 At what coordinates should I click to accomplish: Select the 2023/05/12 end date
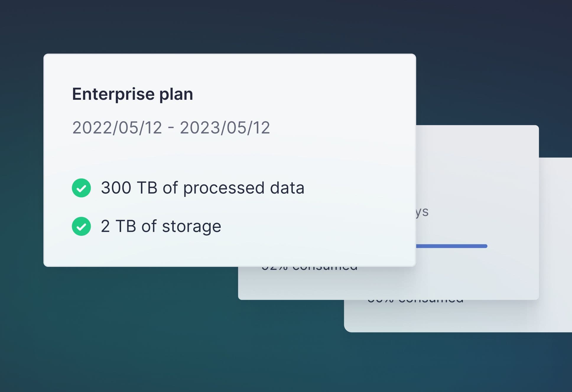(x=225, y=128)
